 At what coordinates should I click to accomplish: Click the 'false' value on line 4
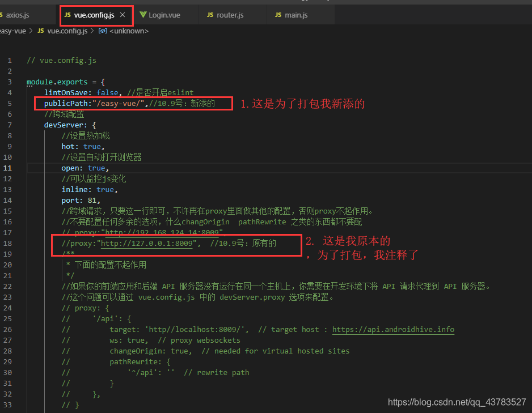107,92
